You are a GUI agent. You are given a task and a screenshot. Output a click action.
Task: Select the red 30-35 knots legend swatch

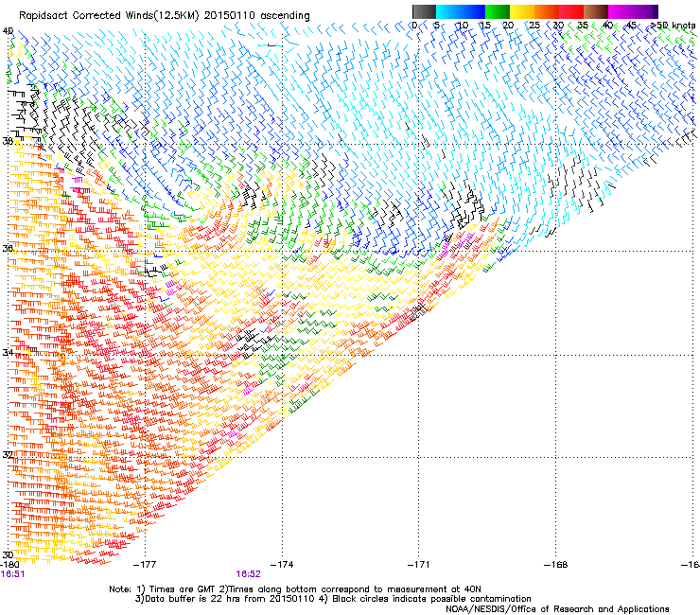[571, 11]
